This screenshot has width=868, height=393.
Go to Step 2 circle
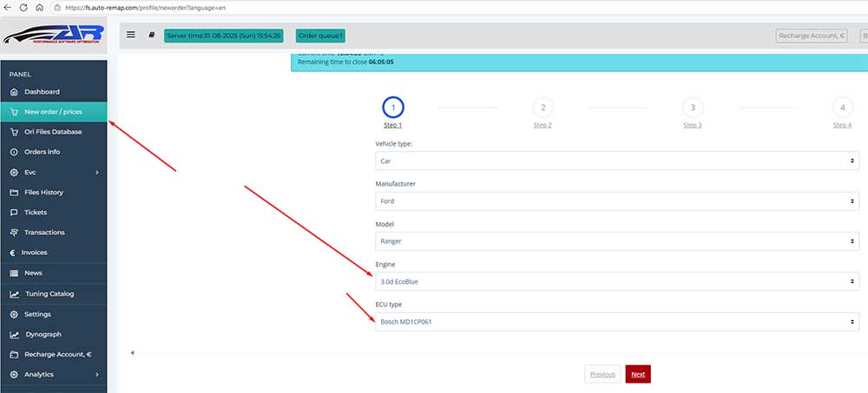[543, 108]
